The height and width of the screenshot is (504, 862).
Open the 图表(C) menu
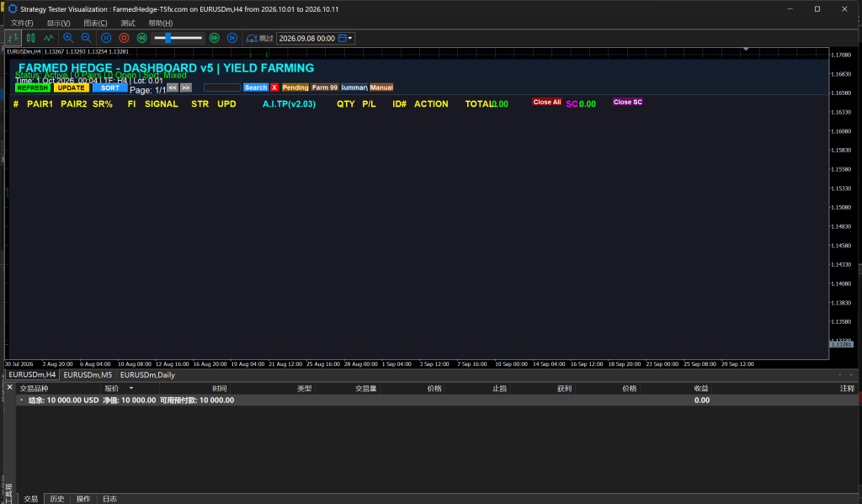[x=96, y=23]
